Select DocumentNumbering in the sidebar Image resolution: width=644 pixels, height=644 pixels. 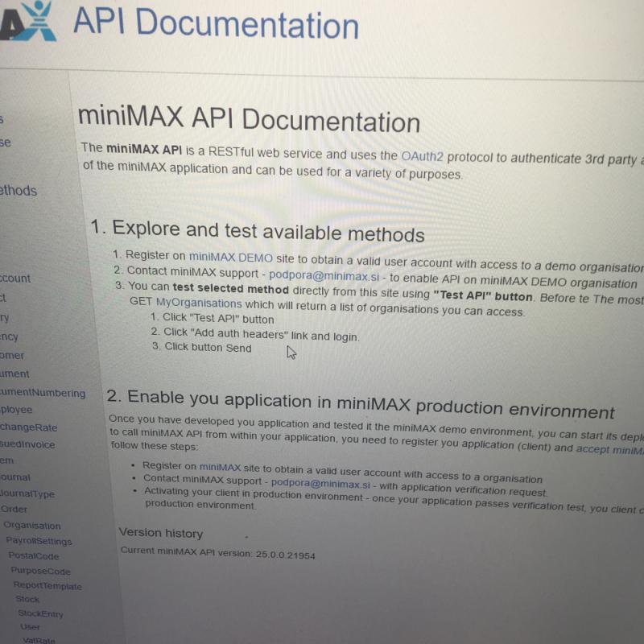coord(42,393)
